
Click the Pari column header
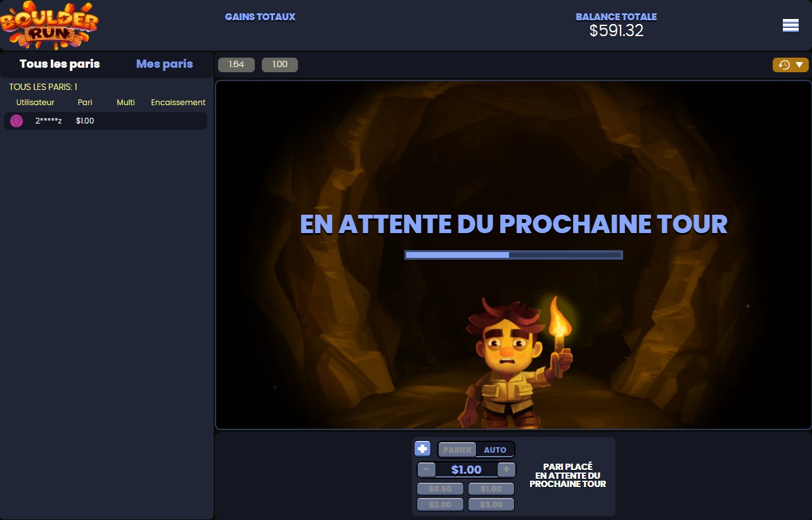click(x=85, y=103)
